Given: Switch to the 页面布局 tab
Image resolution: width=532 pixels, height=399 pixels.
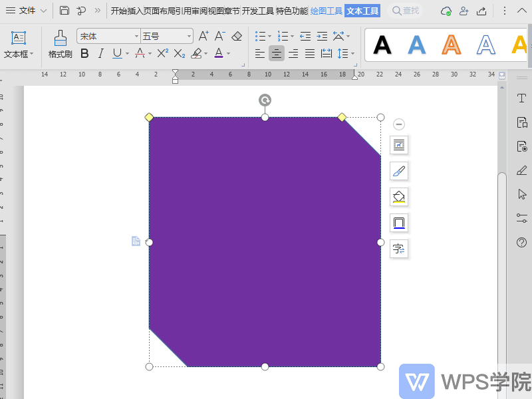Looking at the screenshot, I should (159, 11).
